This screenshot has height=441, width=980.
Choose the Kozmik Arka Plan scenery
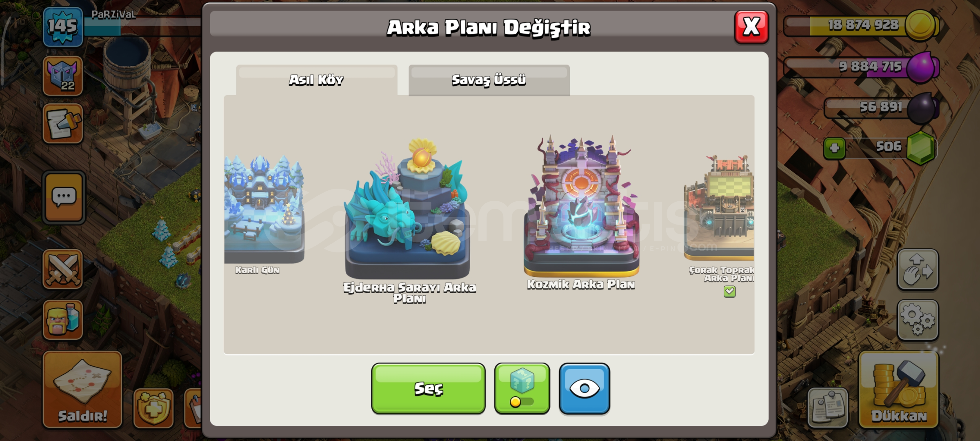tap(581, 212)
